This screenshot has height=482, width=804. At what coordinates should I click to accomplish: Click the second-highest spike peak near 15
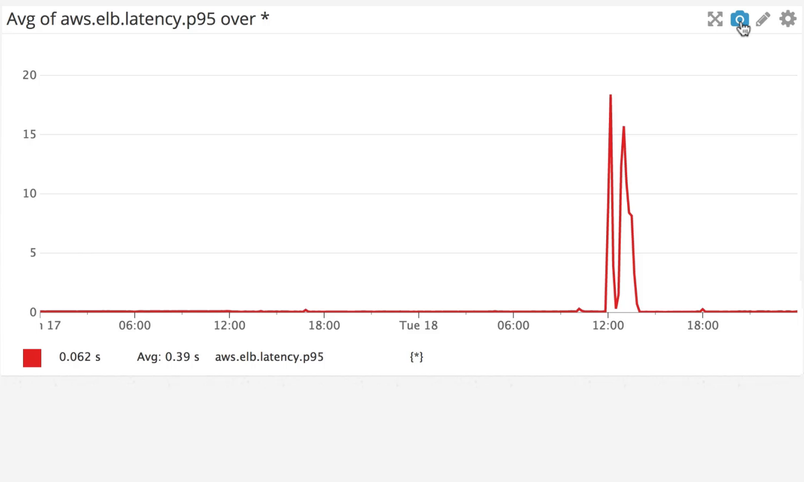[x=623, y=128]
